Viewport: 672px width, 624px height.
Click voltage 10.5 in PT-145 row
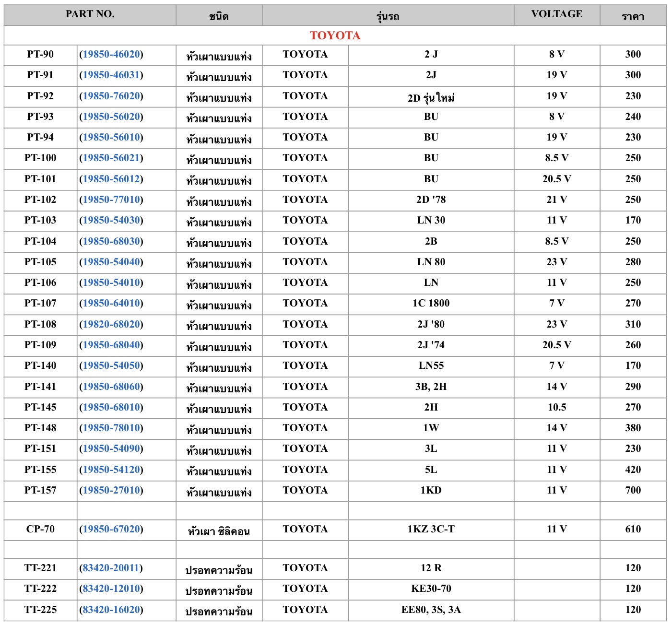[557, 407]
